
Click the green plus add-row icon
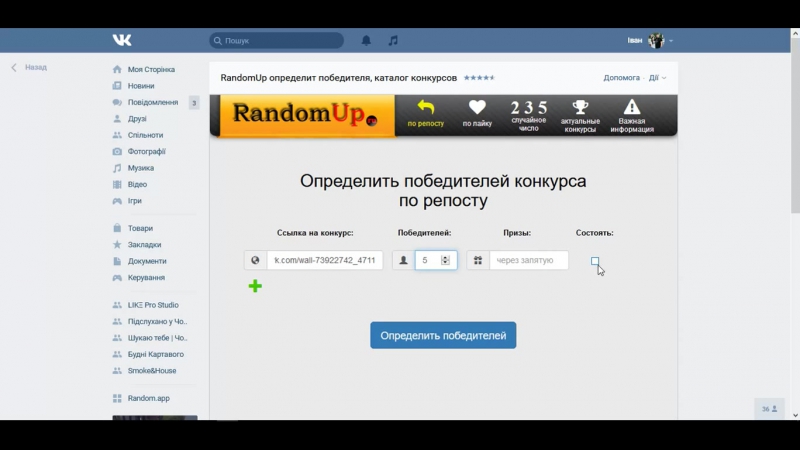255,286
